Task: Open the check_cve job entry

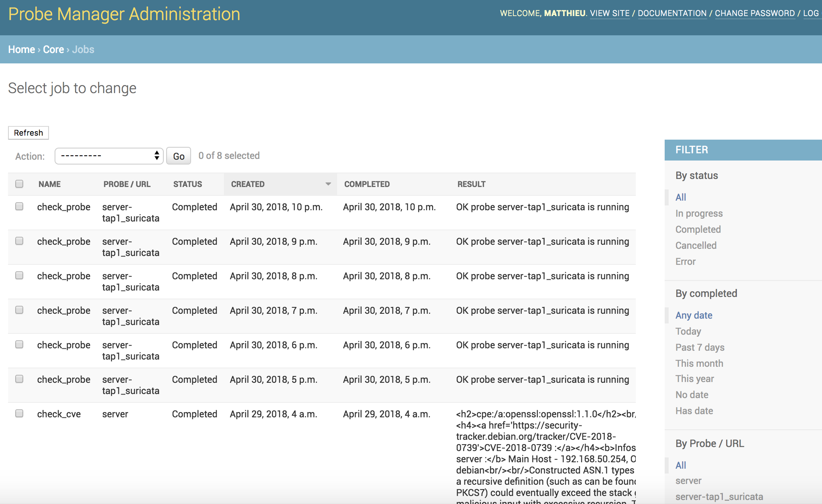Action: [x=59, y=414]
